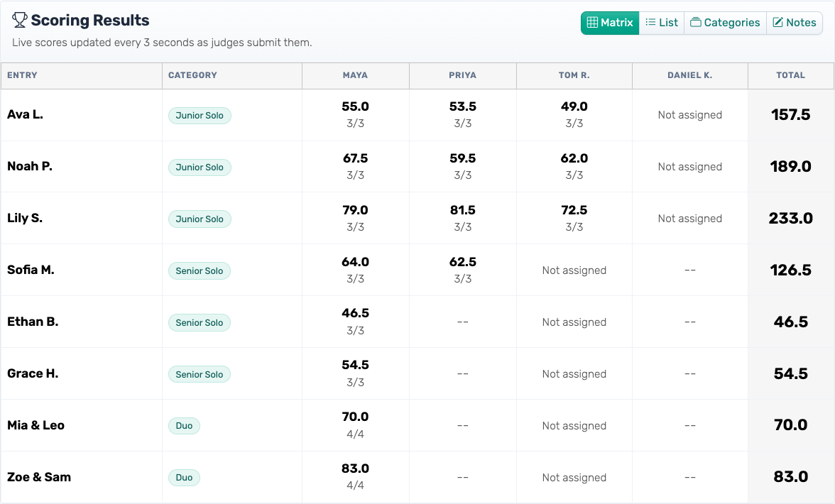Click the TOM R. column header
The height and width of the screenshot is (504, 835).
[574, 75]
